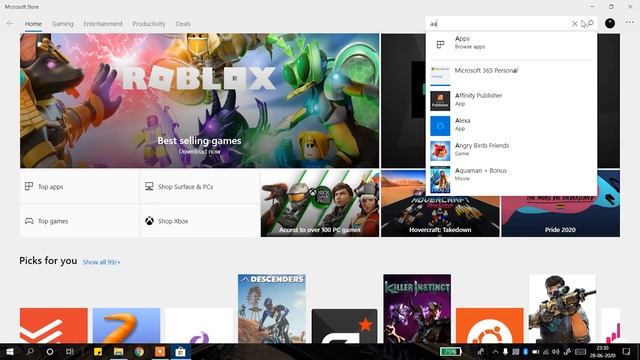Select the Microsoft 365 Personal text
The height and width of the screenshot is (360, 640).
(486, 70)
